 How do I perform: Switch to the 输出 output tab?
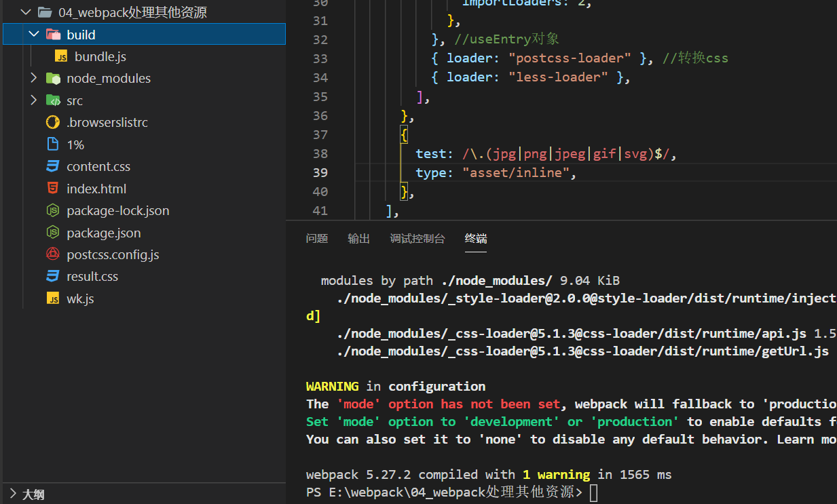coord(359,238)
